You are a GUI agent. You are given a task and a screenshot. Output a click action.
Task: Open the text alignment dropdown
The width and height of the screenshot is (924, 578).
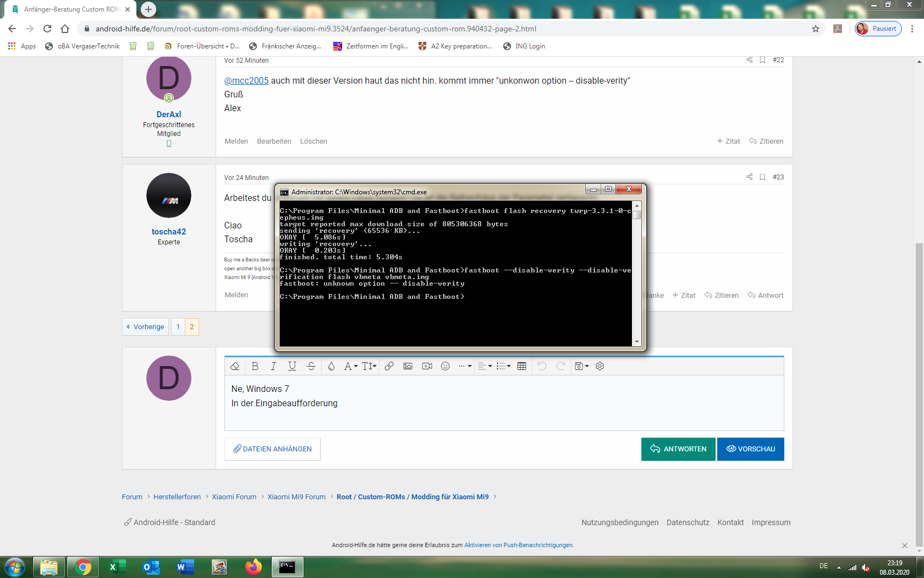click(x=485, y=366)
